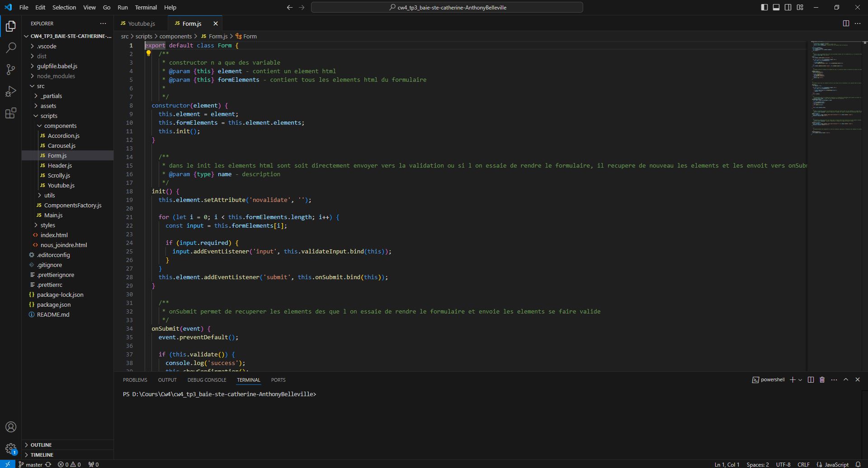This screenshot has height=468, width=868.
Task: Expand the node_modules folder
Action: point(68,76)
